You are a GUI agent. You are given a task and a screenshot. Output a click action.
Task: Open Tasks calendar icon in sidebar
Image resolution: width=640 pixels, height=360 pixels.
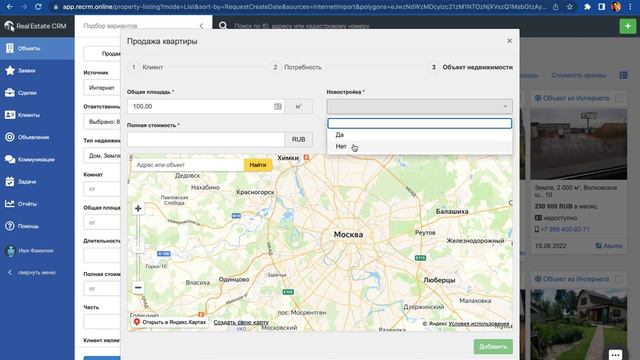tap(10, 182)
